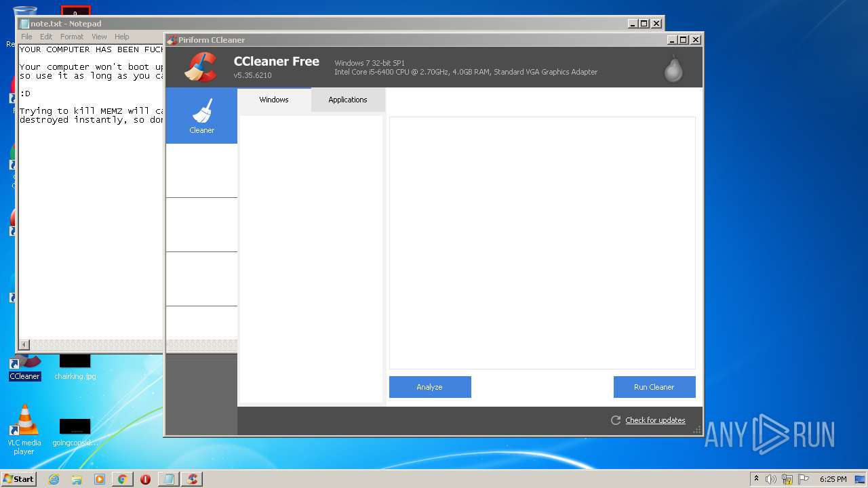868x488 pixels.
Task: Select chairking.jpg desktop file
Action: 75,366
